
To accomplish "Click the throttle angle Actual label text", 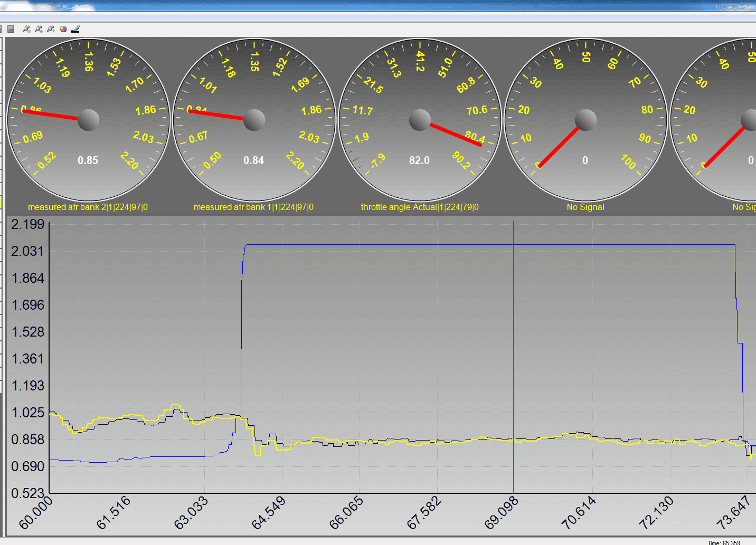I will coord(420,207).
